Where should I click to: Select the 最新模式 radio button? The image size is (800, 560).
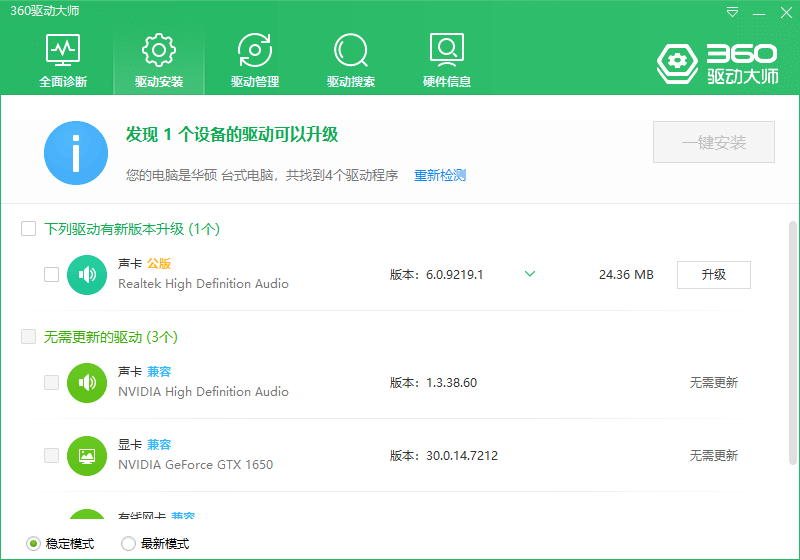click(128, 544)
